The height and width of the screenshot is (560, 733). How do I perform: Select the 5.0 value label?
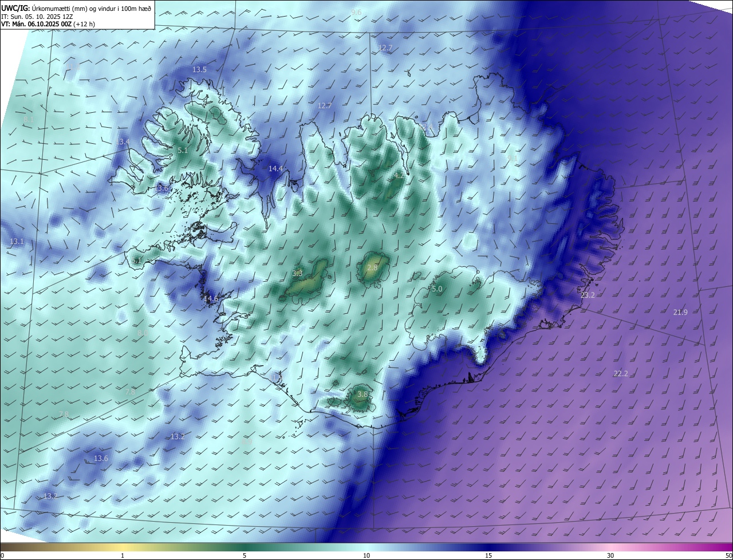tap(437, 289)
